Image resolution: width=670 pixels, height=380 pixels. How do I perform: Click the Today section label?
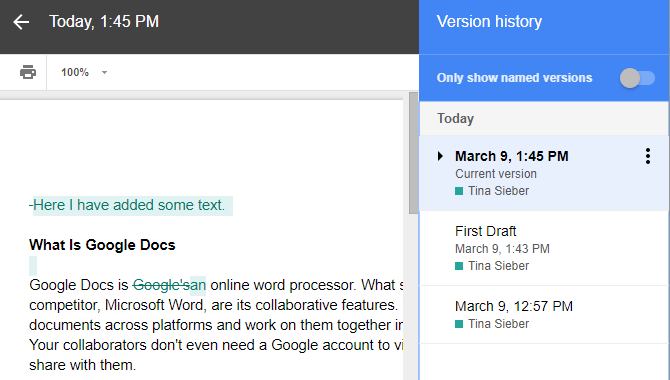(455, 118)
